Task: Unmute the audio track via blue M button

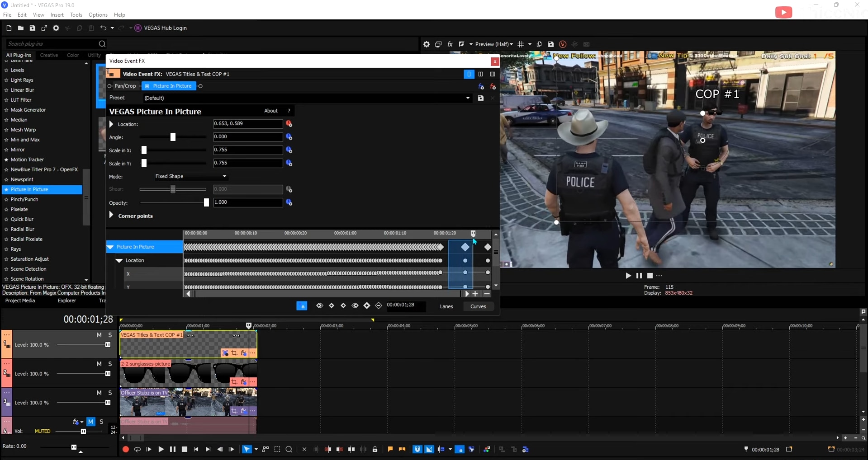Action: 91,422
